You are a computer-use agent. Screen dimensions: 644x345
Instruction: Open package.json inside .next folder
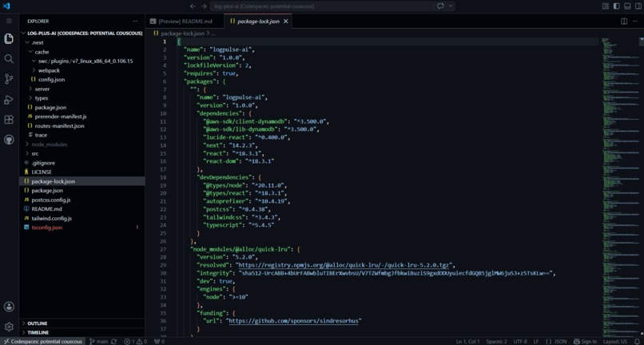[81, 107]
